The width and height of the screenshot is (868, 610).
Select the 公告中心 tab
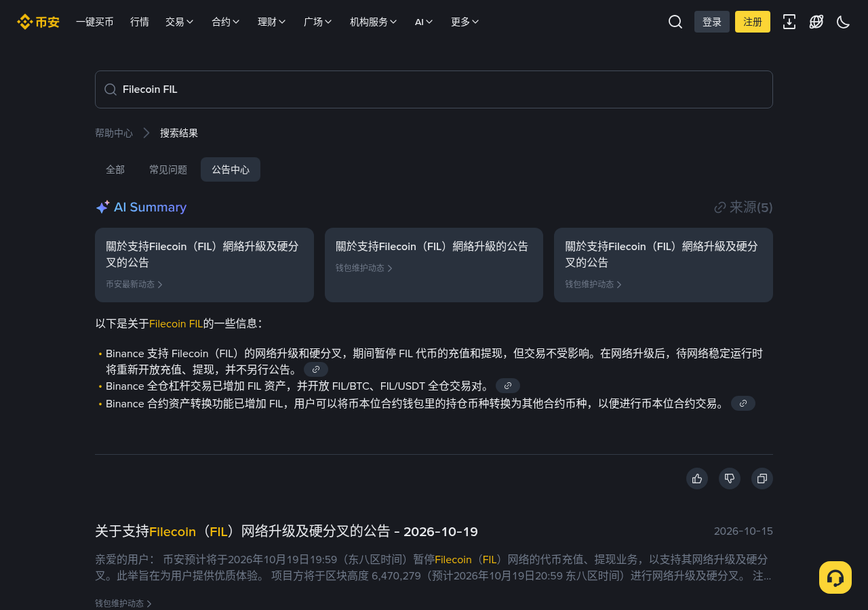pos(231,169)
